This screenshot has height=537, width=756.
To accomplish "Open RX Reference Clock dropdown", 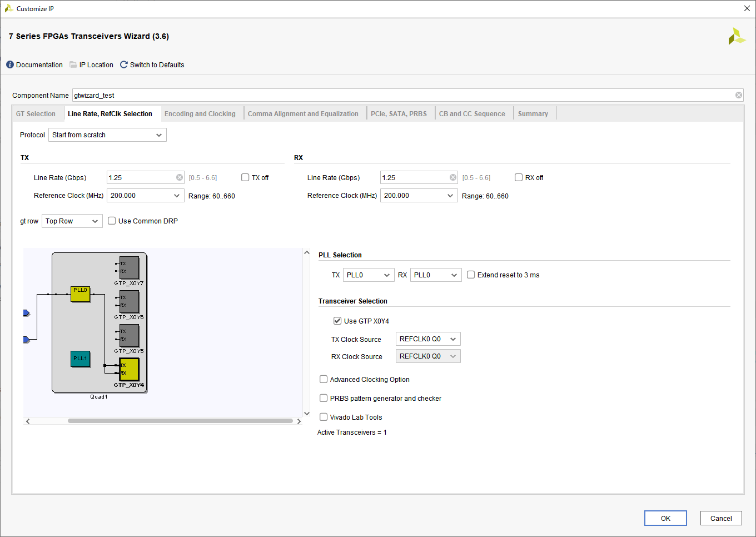I will click(x=419, y=196).
